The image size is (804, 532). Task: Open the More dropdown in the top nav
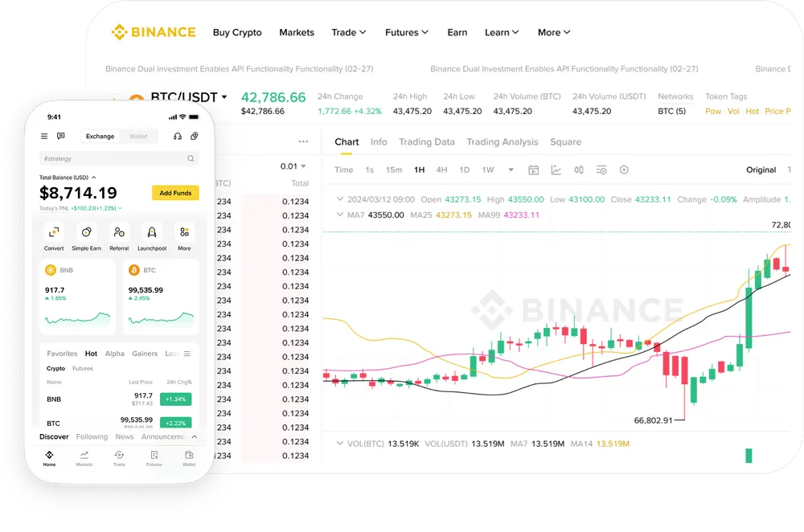pyautogui.click(x=554, y=32)
